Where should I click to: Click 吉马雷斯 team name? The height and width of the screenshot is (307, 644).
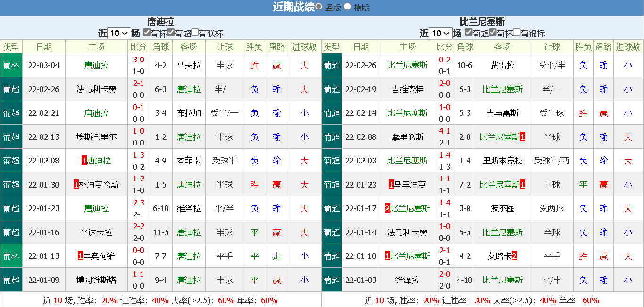tap(502, 113)
